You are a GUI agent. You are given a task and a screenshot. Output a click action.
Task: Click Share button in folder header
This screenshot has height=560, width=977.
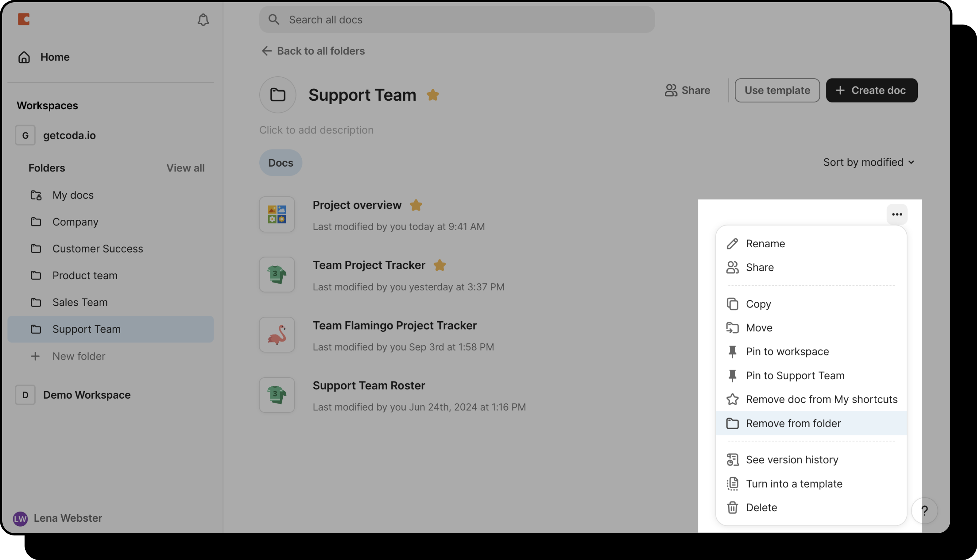[x=688, y=90]
